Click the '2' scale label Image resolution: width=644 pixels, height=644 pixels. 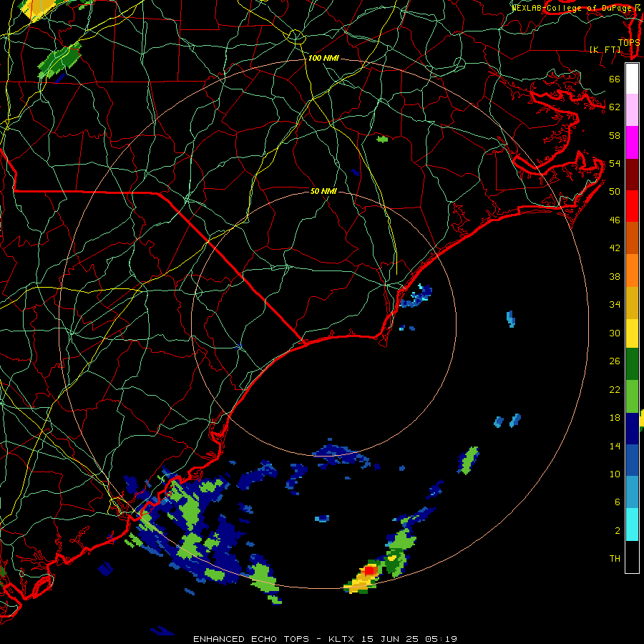(618, 531)
